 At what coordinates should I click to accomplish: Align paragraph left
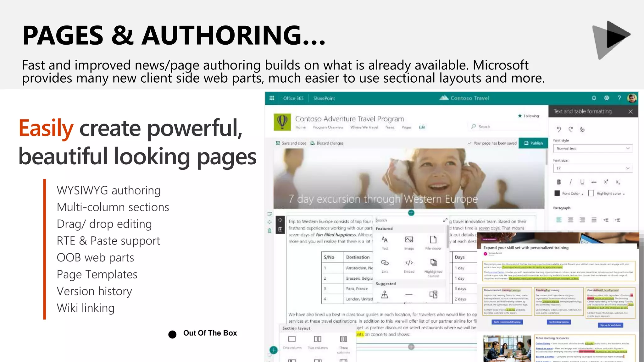tap(559, 220)
